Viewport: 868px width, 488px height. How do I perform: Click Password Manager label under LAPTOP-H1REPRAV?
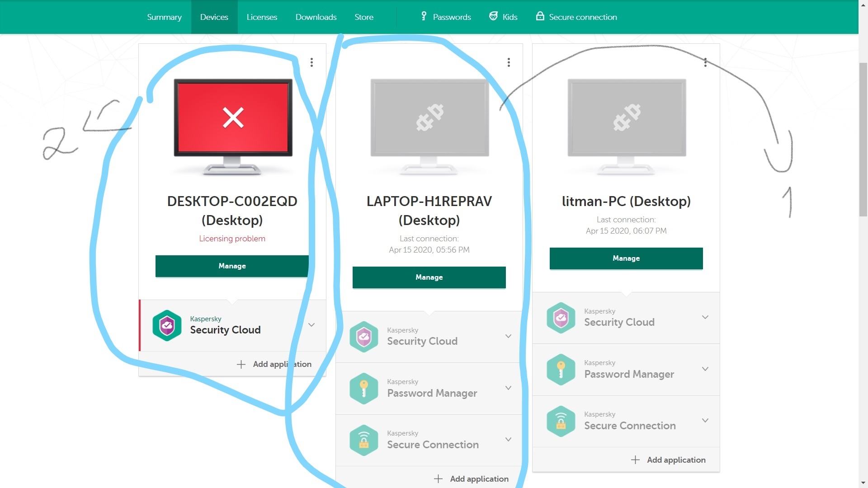point(432,394)
